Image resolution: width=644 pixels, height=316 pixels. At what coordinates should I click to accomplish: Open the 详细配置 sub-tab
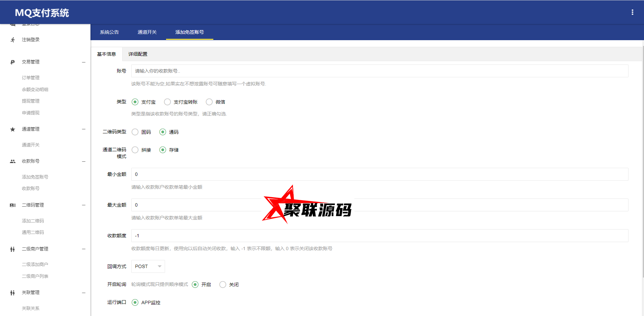click(x=138, y=54)
